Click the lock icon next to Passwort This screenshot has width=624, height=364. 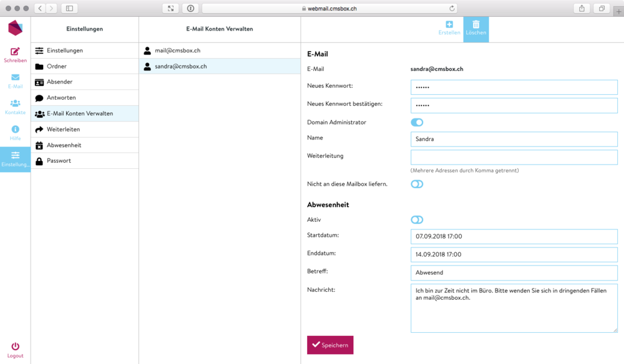pyautogui.click(x=39, y=161)
